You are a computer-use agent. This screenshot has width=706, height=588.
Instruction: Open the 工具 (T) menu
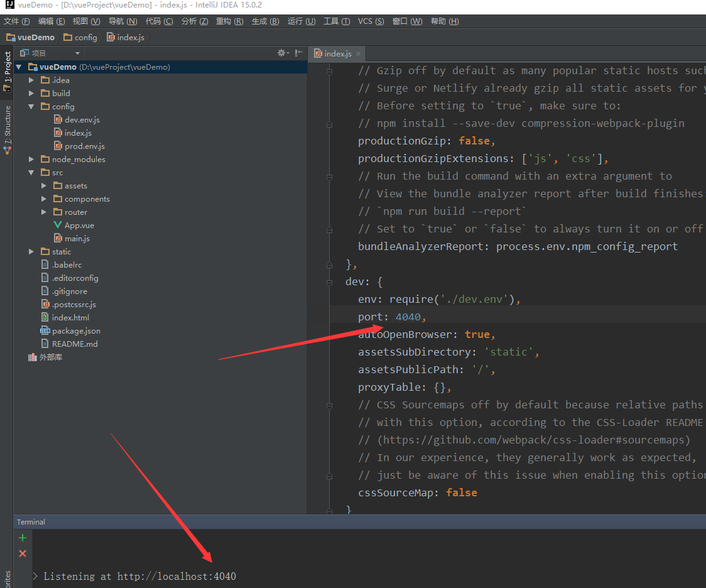tap(337, 21)
